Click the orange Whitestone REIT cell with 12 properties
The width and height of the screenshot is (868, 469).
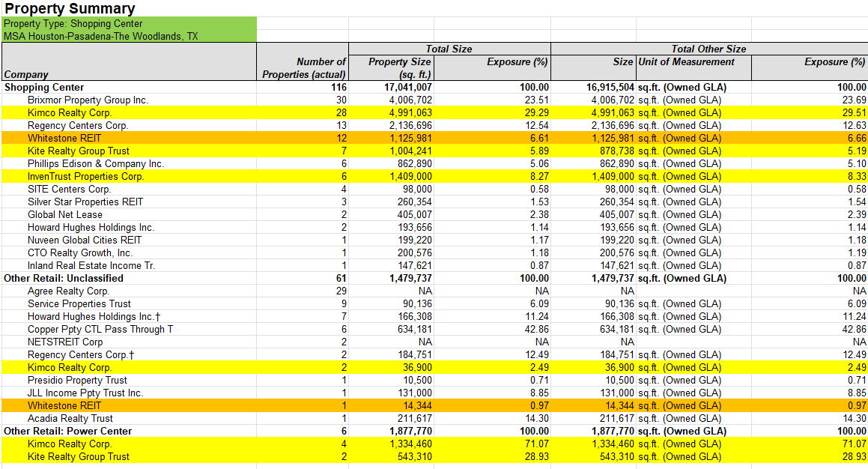pos(64,139)
